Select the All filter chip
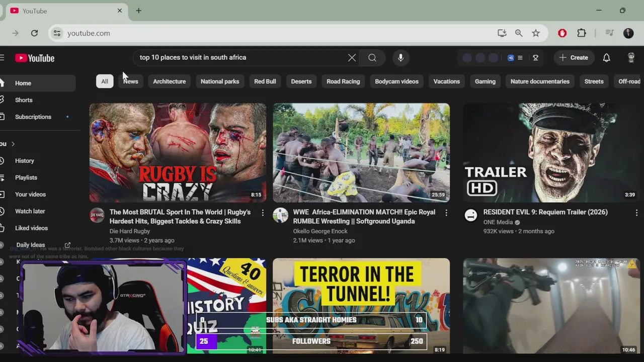Screen dimensions: 644x362 click(105, 81)
